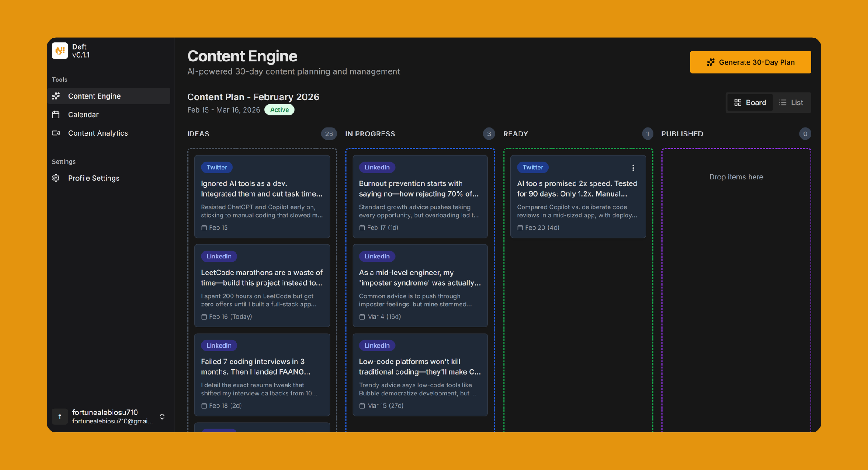This screenshot has width=868, height=470.
Task: Click the Board grid icon
Action: point(738,103)
